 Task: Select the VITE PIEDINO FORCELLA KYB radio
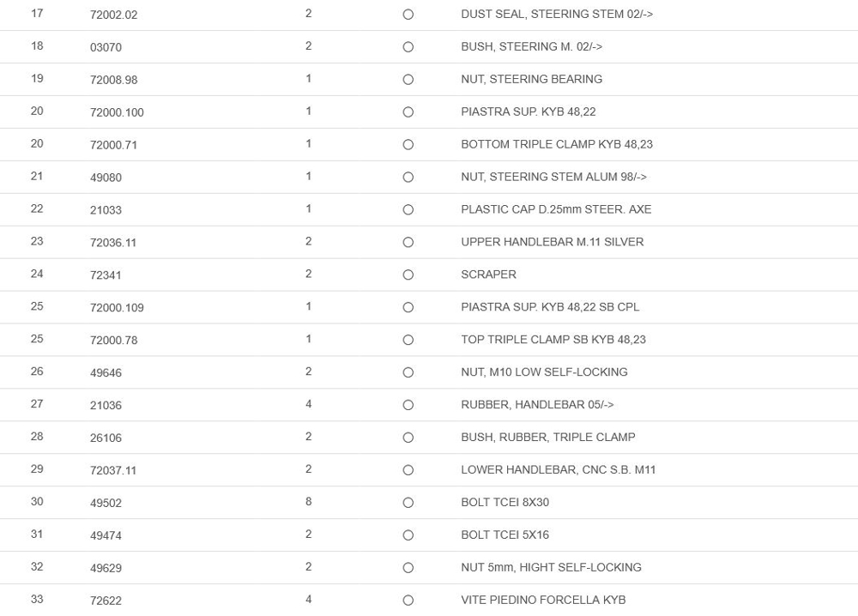408,601
